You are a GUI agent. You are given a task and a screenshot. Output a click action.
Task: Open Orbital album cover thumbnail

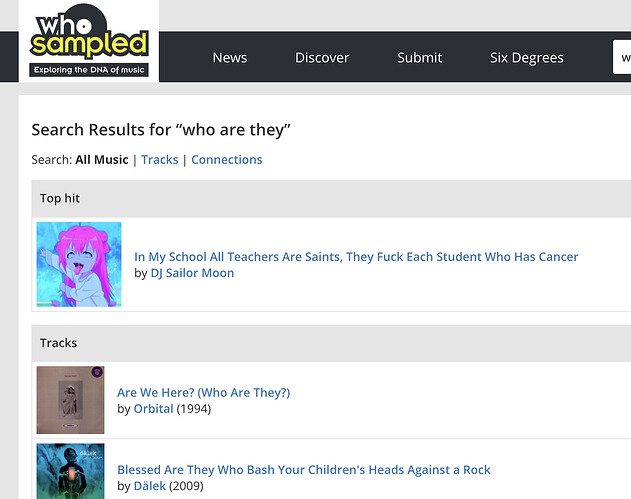pyautogui.click(x=70, y=400)
